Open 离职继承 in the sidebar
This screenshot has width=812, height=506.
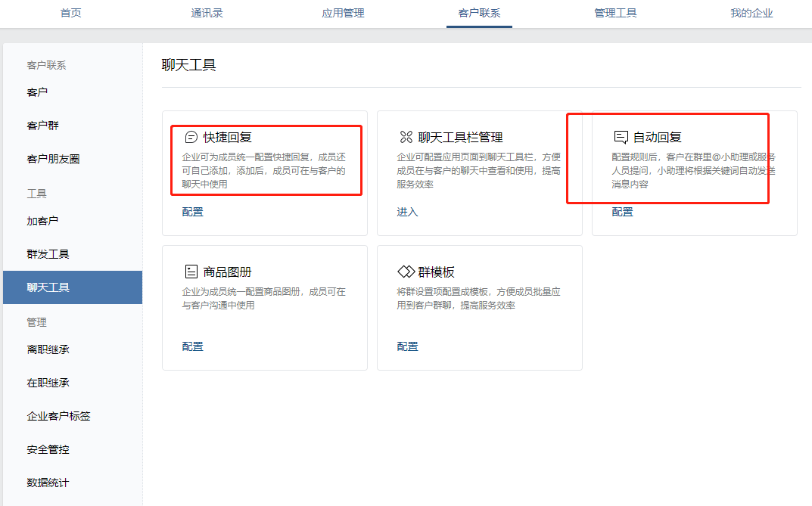48,349
